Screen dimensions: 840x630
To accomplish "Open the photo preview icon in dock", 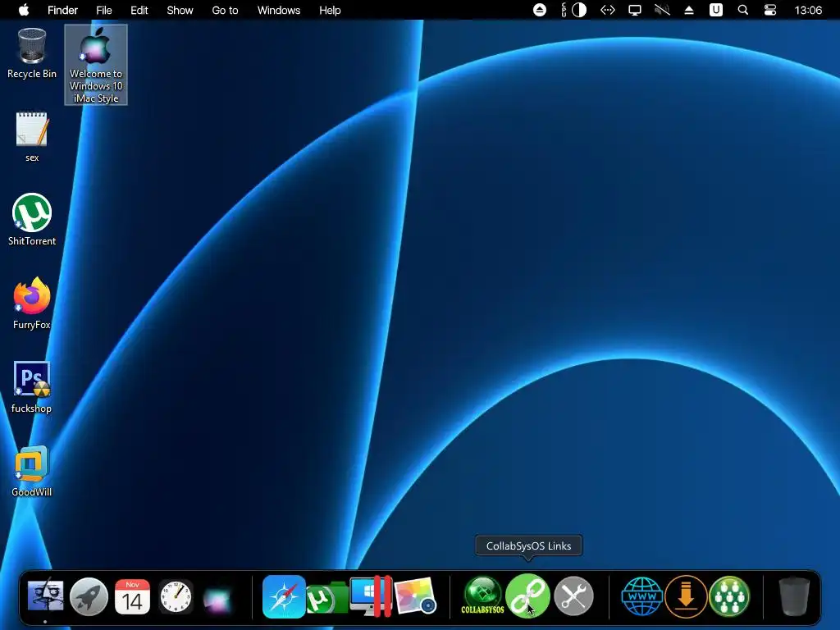I will coord(415,596).
